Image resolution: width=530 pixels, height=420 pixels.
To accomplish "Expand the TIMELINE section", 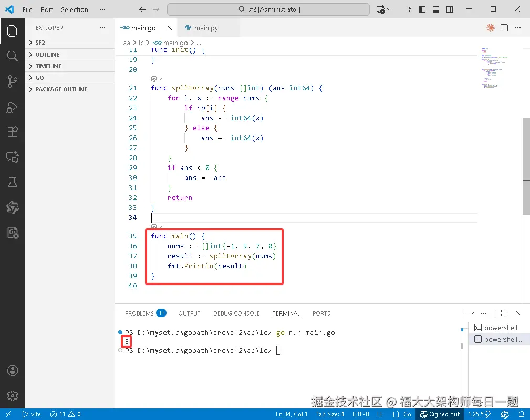I will 70,66.
